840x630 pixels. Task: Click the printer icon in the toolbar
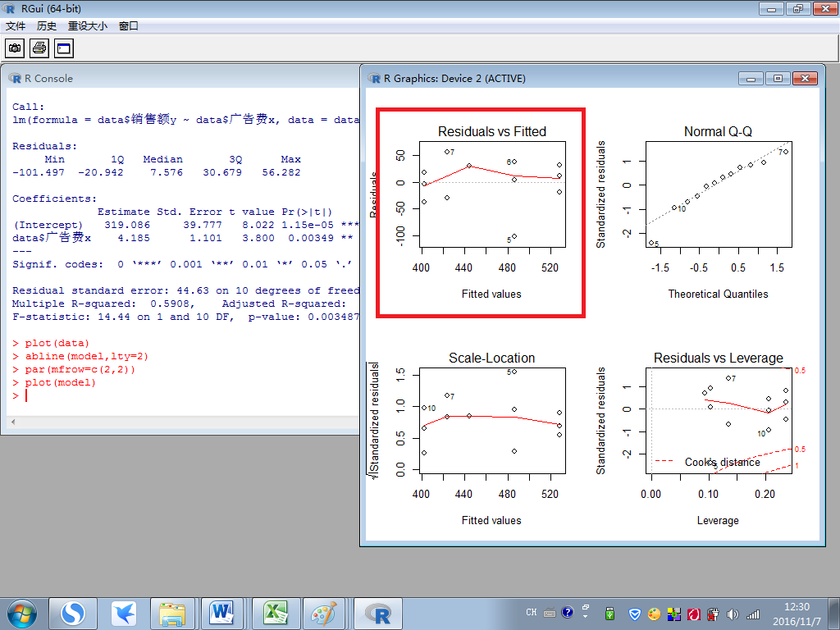39,48
